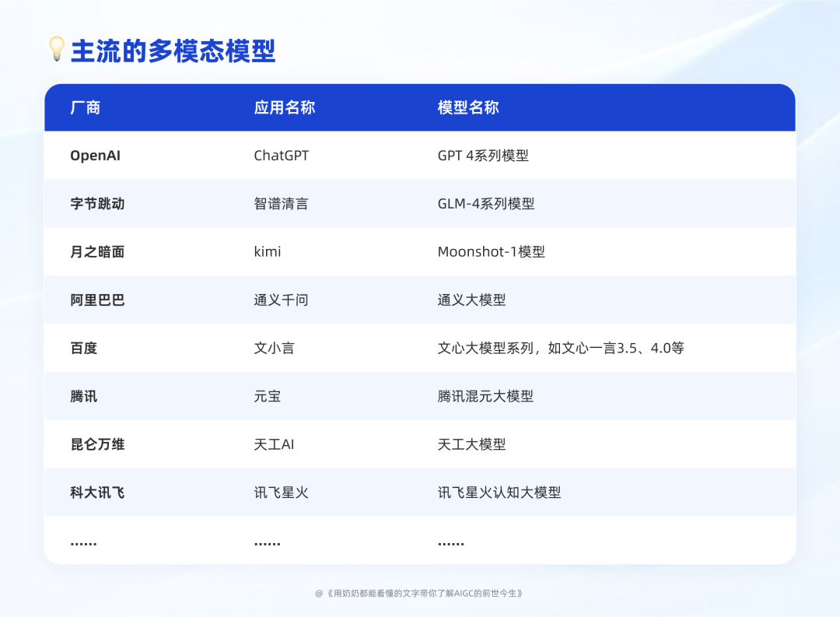840x617 pixels.
Task: Select the 模型名称 column header
Action: [x=468, y=107]
